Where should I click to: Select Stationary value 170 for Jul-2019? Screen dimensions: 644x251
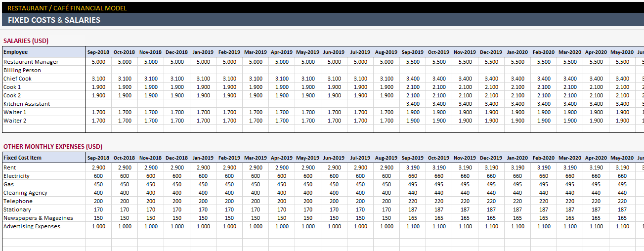(360, 209)
